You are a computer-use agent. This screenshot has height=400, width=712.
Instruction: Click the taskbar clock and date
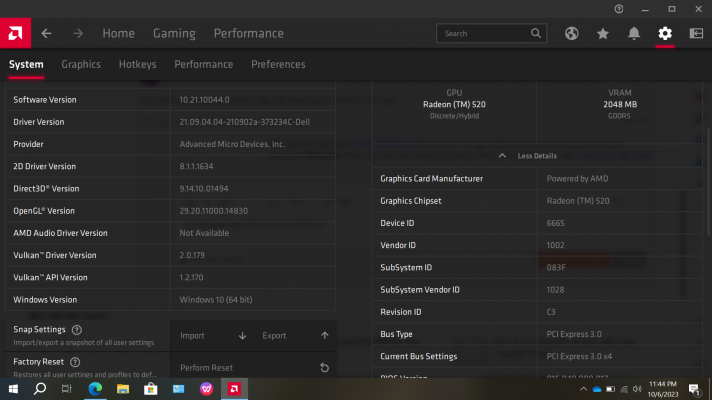(663, 389)
